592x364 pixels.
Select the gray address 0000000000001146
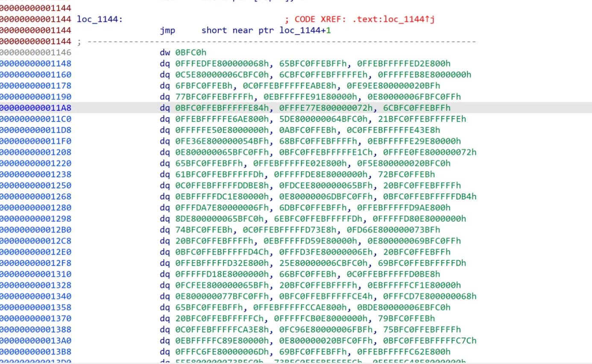[35, 53]
